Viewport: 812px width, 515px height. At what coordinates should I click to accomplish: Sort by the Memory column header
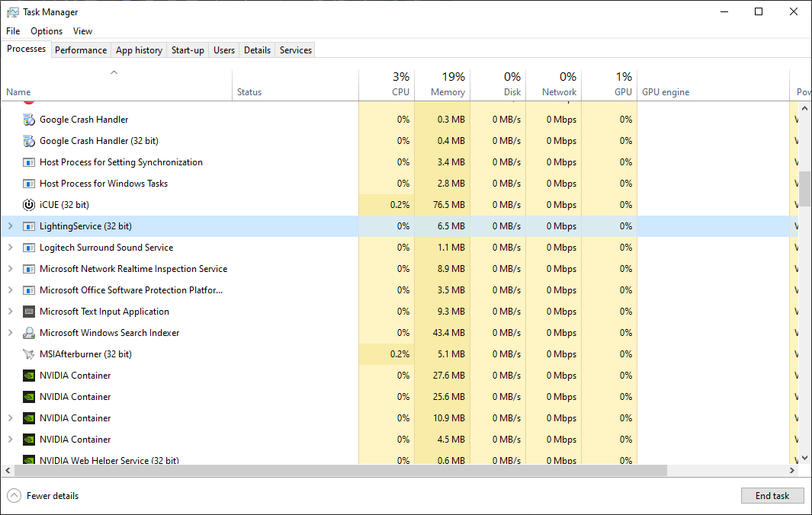(442, 85)
